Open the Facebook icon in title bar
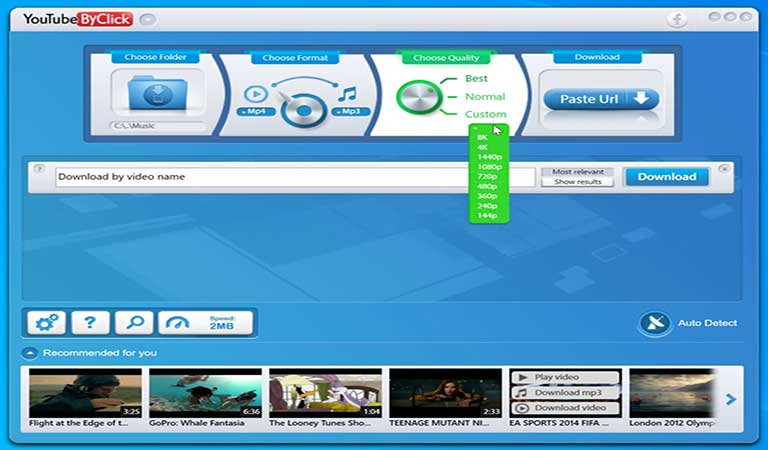Viewport: 768px width, 450px height. [x=677, y=19]
